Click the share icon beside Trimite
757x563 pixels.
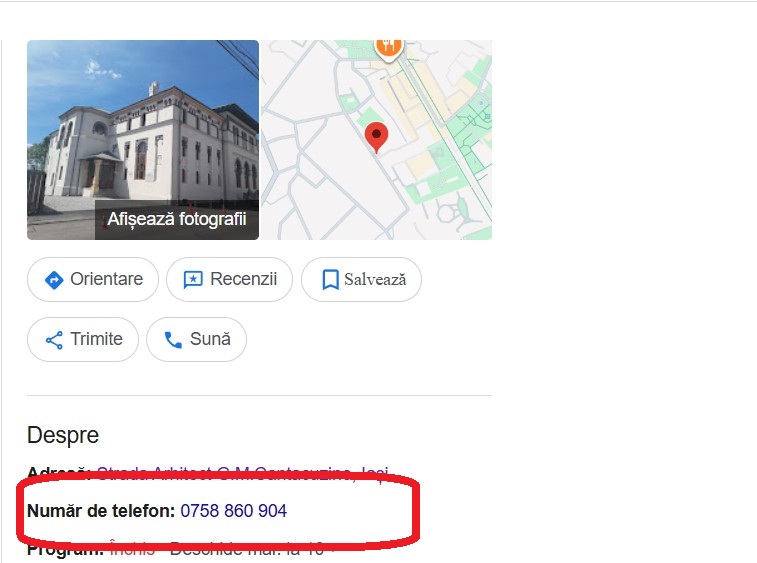[54, 340]
